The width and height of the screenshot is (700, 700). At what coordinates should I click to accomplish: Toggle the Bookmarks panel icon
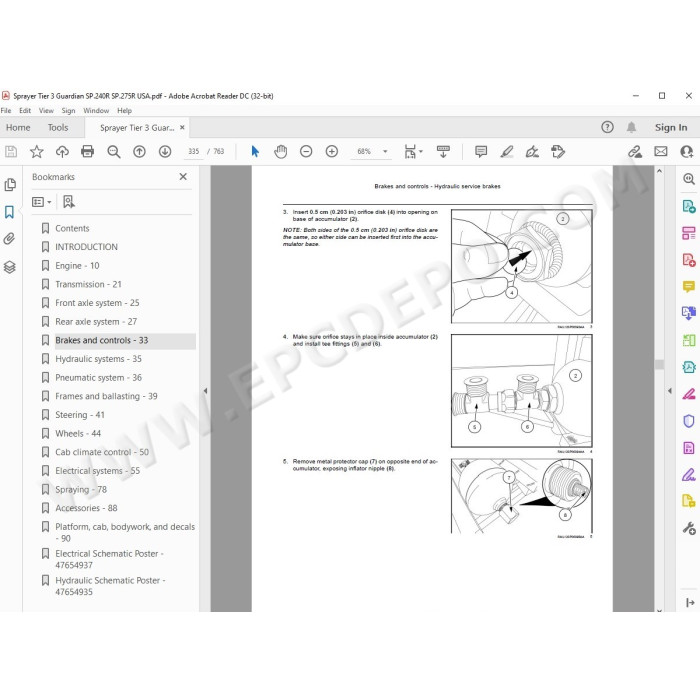[9, 212]
